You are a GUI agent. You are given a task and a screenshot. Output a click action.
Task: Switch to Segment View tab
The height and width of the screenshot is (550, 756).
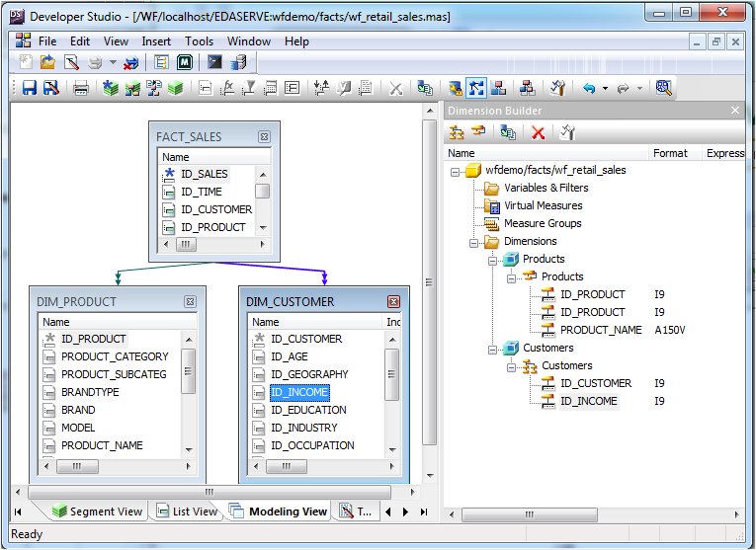coord(98,511)
